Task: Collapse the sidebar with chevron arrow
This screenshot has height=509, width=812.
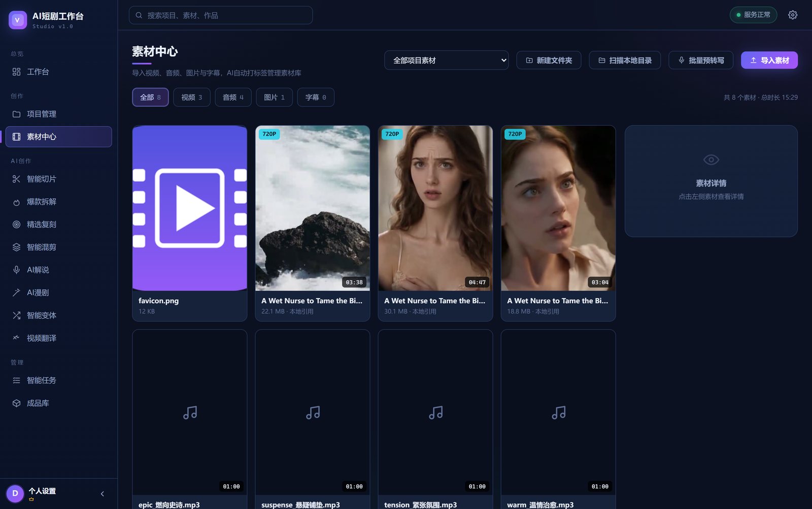Action: [x=103, y=494]
